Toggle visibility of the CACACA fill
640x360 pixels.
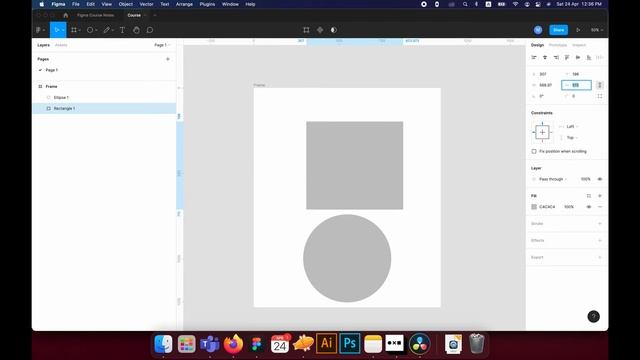click(589, 207)
